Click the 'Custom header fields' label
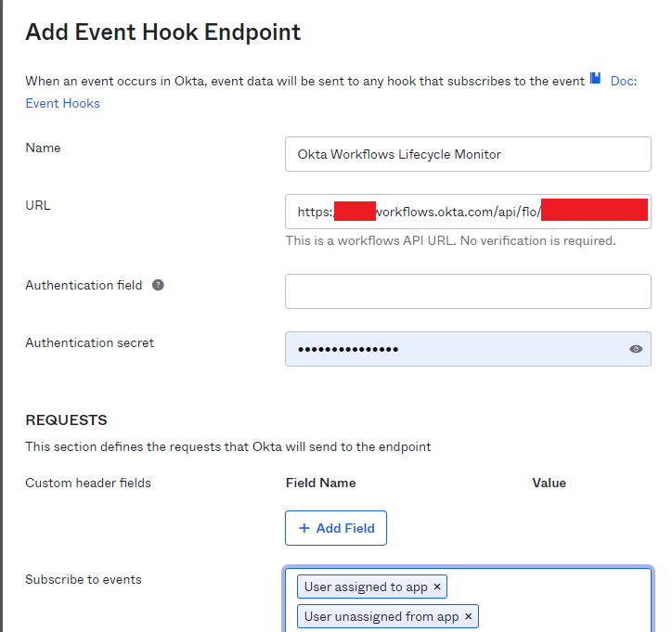 click(x=87, y=483)
